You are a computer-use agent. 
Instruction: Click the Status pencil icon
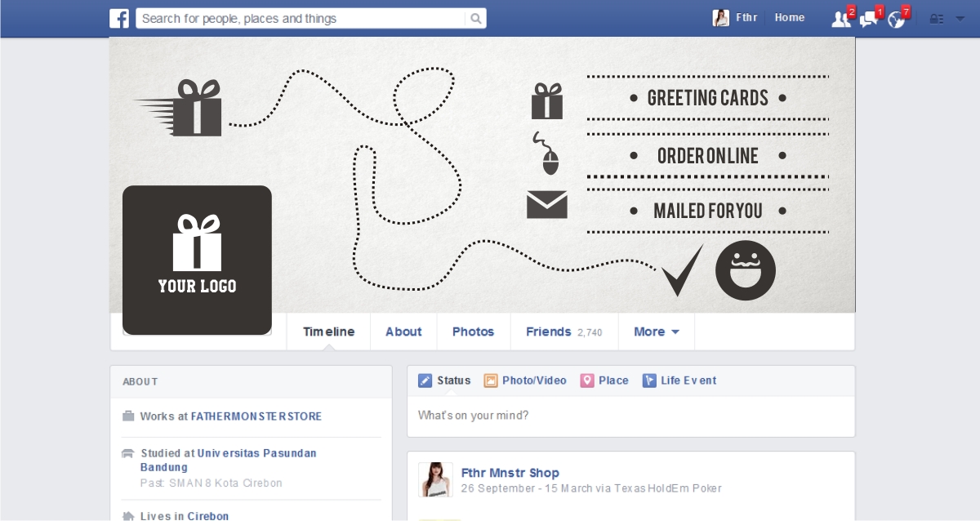tap(425, 381)
